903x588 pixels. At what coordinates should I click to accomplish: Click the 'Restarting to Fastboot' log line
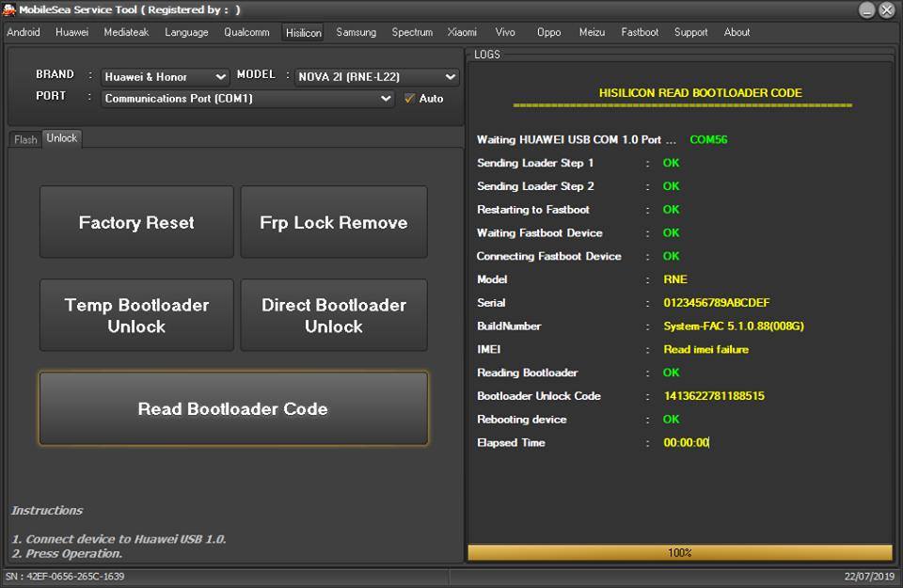tap(578, 210)
